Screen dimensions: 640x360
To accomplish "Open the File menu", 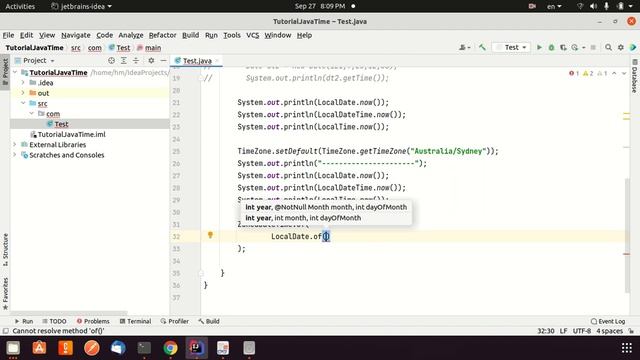I will click(x=8, y=35).
